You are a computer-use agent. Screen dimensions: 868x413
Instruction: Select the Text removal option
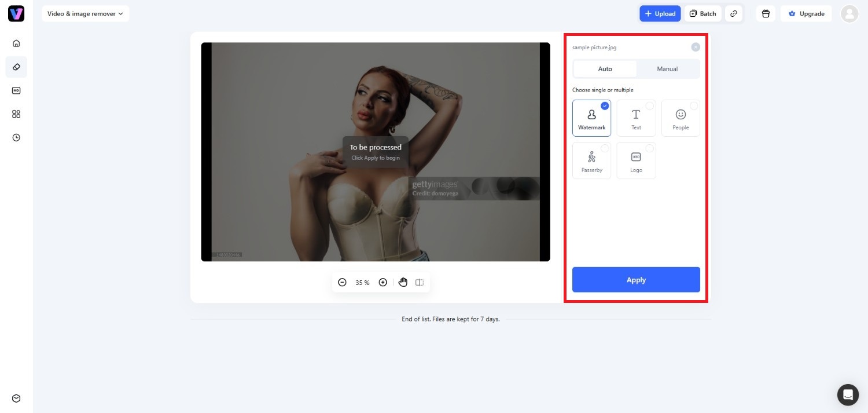[x=636, y=118]
